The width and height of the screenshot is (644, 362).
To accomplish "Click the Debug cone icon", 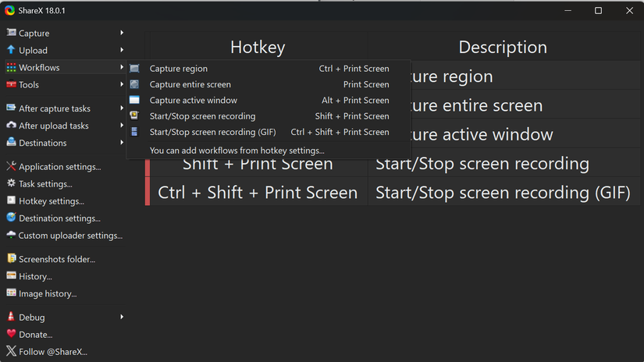I will point(11,317).
